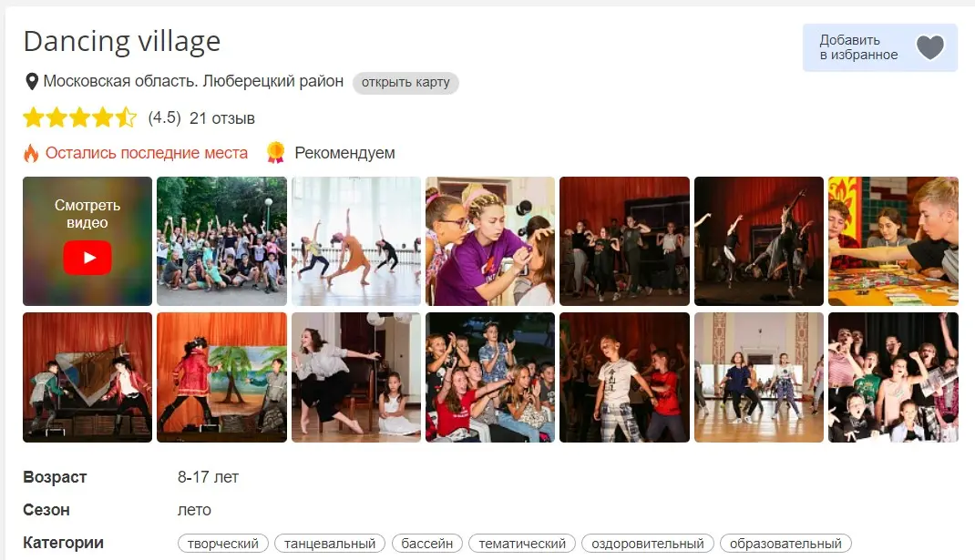Open photo of boy in white shirt dancing
The image size is (975, 560).
click(624, 377)
